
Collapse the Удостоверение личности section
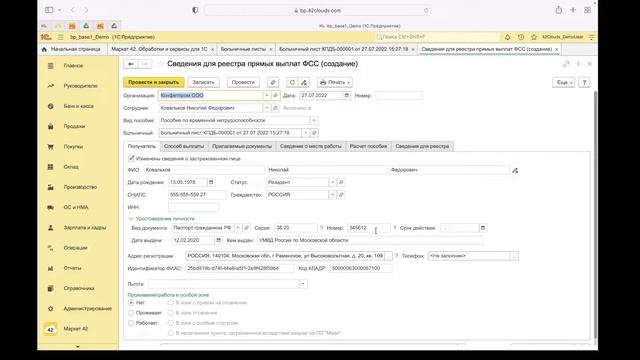point(131,219)
